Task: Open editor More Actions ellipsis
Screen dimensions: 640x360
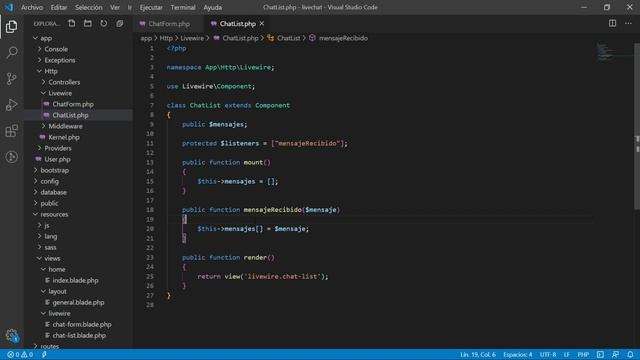Action: (628, 23)
